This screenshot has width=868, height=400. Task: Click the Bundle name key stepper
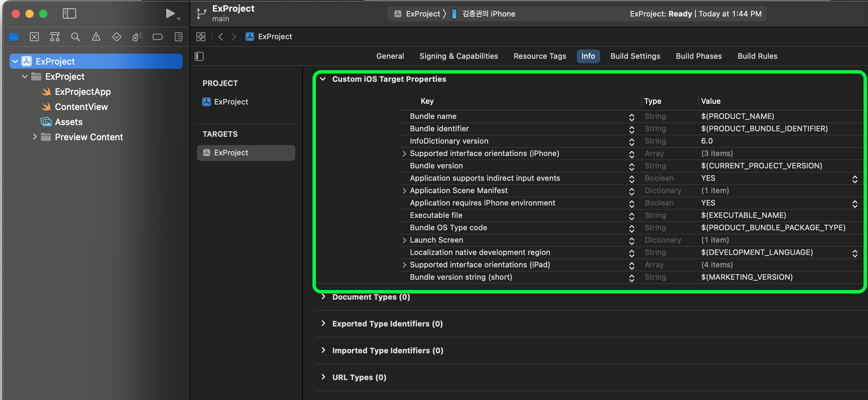pyautogui.click(x=631, y=117)
